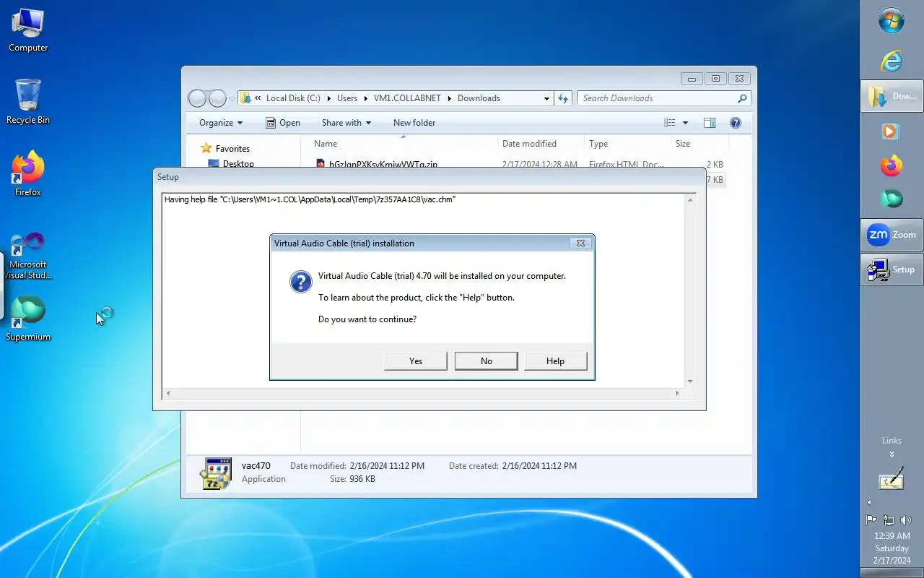Click the change view icon
This screenshot has height=578, width=924.
670,123
